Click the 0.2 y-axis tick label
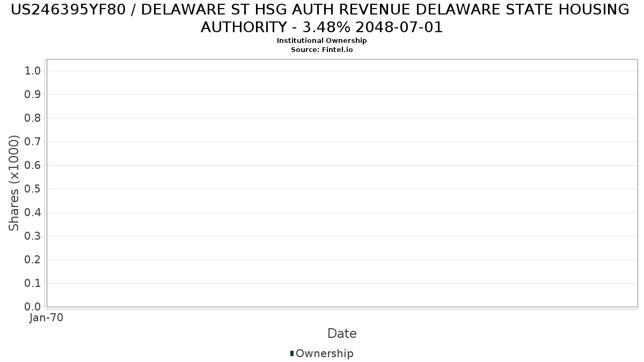The width and height of the screenshot is (644, 362). [33, 260]
